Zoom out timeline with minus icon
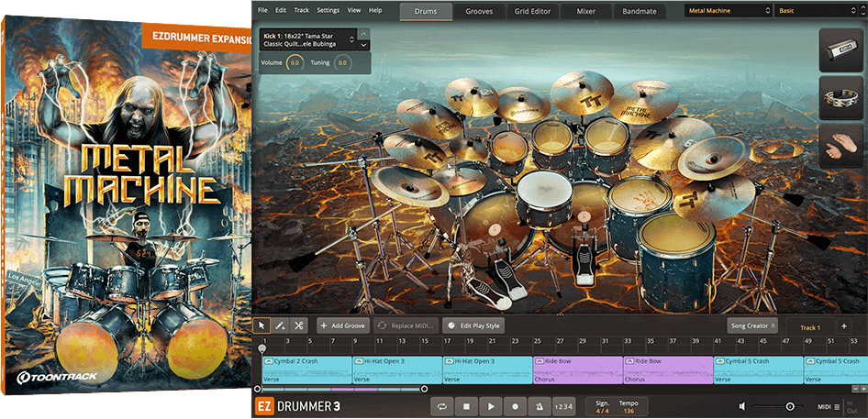The image size is (868, 419). [855, 389]
